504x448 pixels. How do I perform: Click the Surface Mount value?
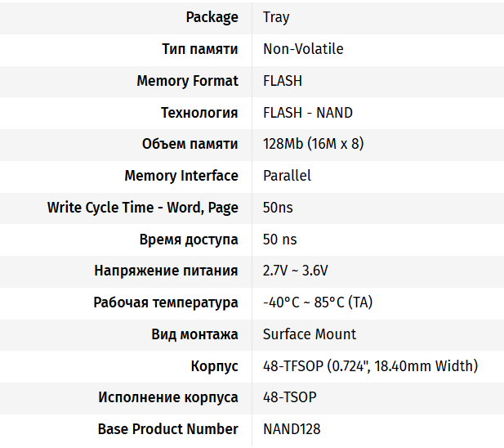[x=310, y=334]
